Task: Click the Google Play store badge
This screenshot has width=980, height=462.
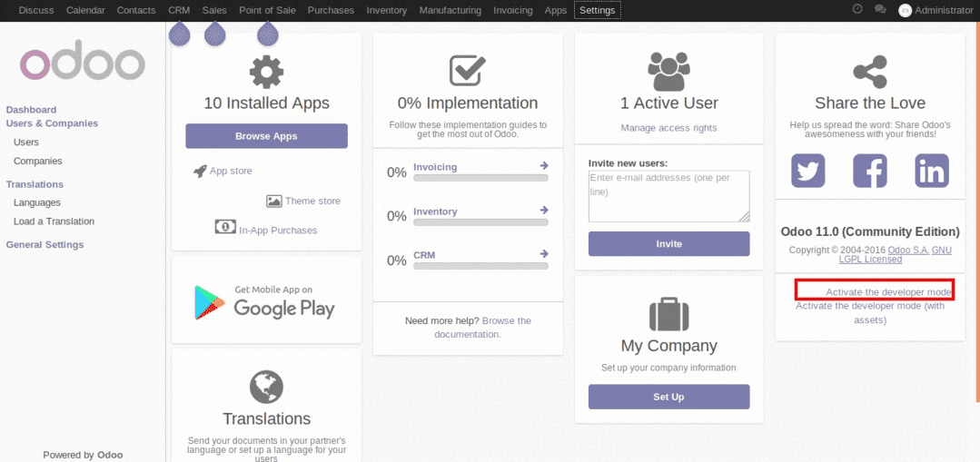Action: click(265, 301)
